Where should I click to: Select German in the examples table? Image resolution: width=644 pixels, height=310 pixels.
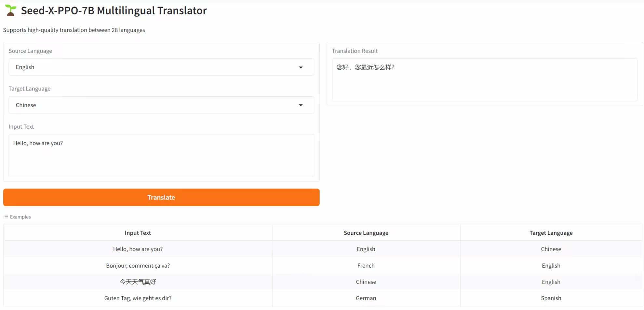coord(366,298)
